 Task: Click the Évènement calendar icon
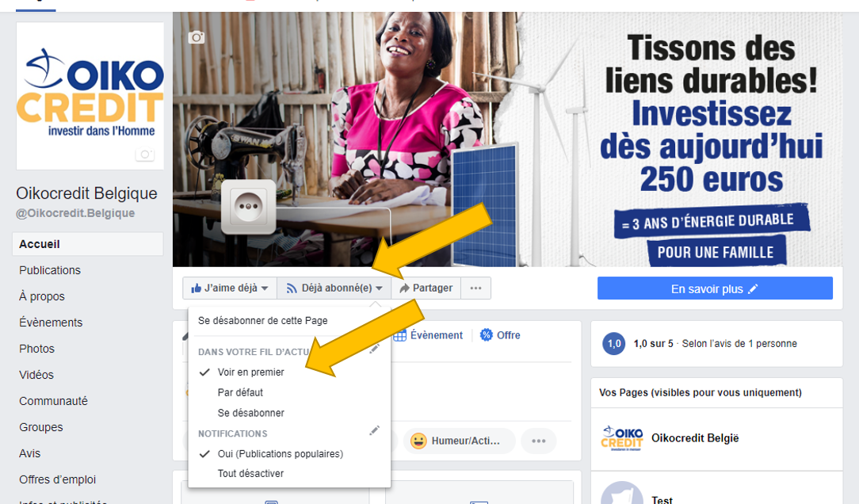tap(400, 335)
